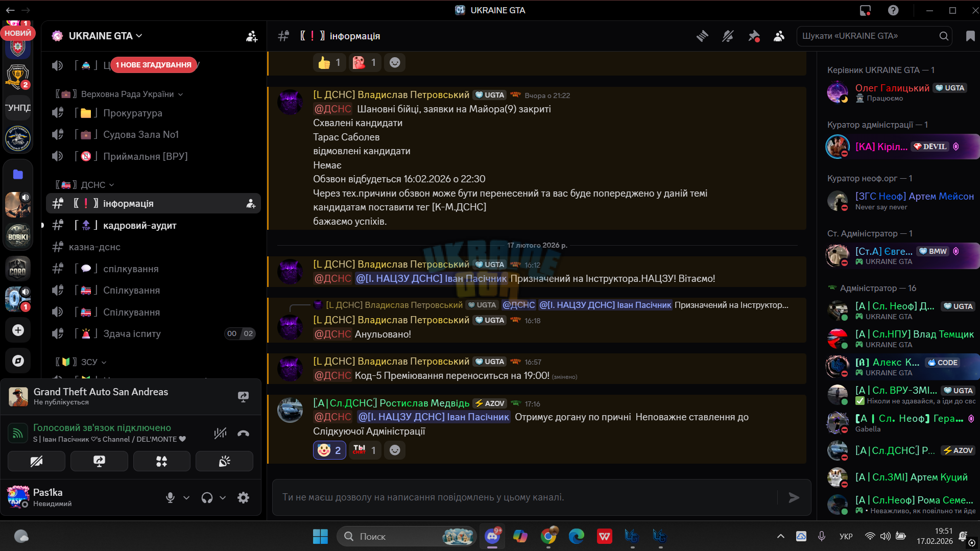Open the CORD server icon in sidebar
The height and width of the screenshot is (551, 980).
point(18,268)
